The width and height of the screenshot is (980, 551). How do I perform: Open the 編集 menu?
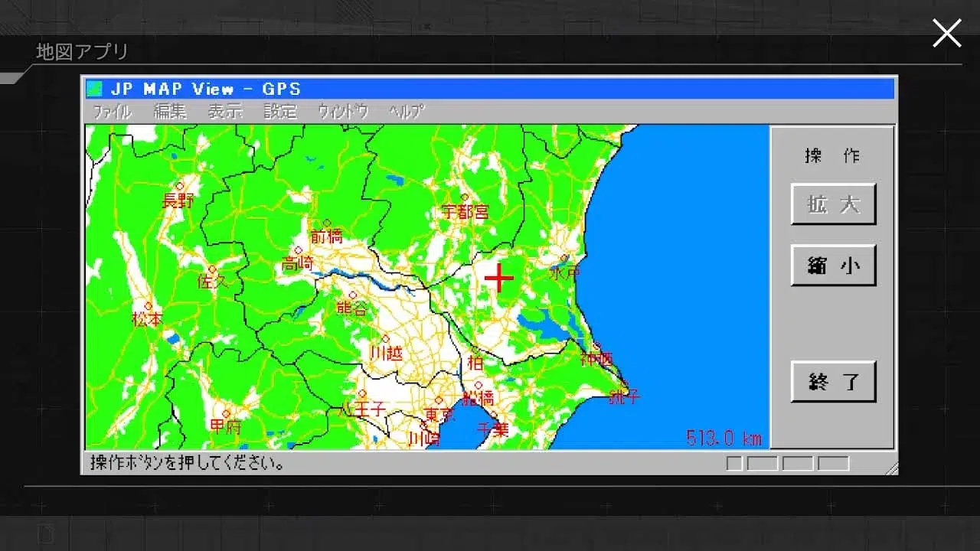170,112
